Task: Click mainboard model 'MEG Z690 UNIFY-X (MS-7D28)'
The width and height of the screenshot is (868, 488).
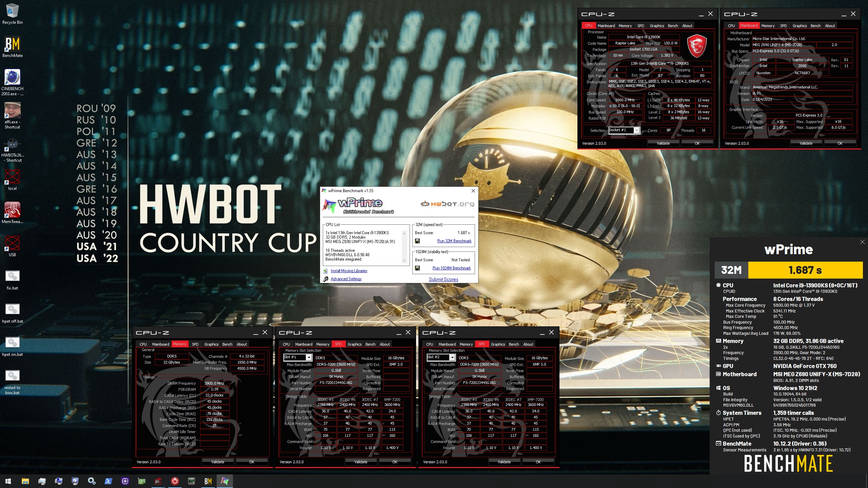Action: coord(784,45)
